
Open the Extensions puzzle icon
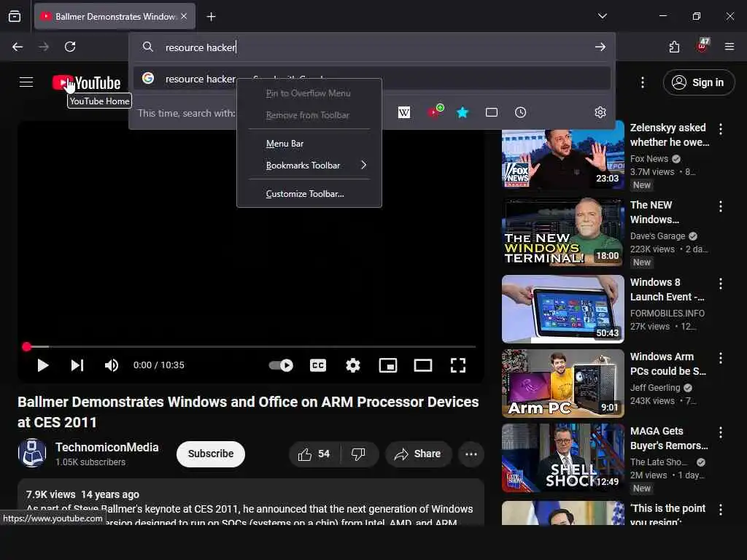(674, 47)
